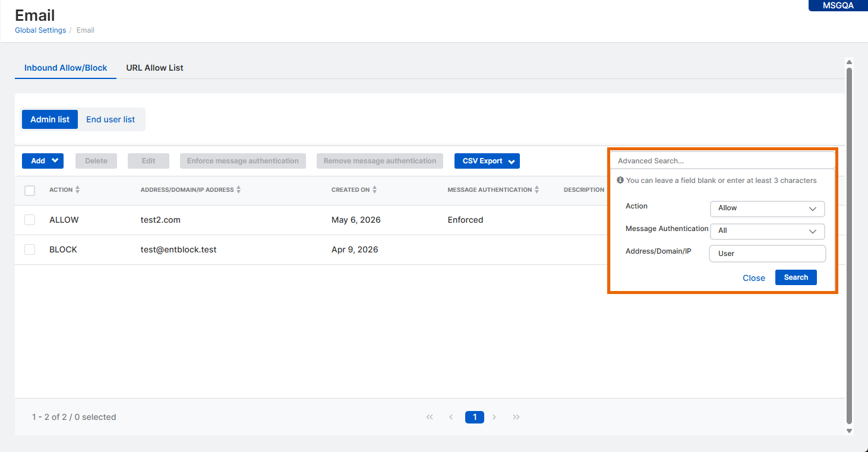The height and width of the screenshot is (452, 868).
Task: Click the Enforced authentication cell
Action: [465, 220]
